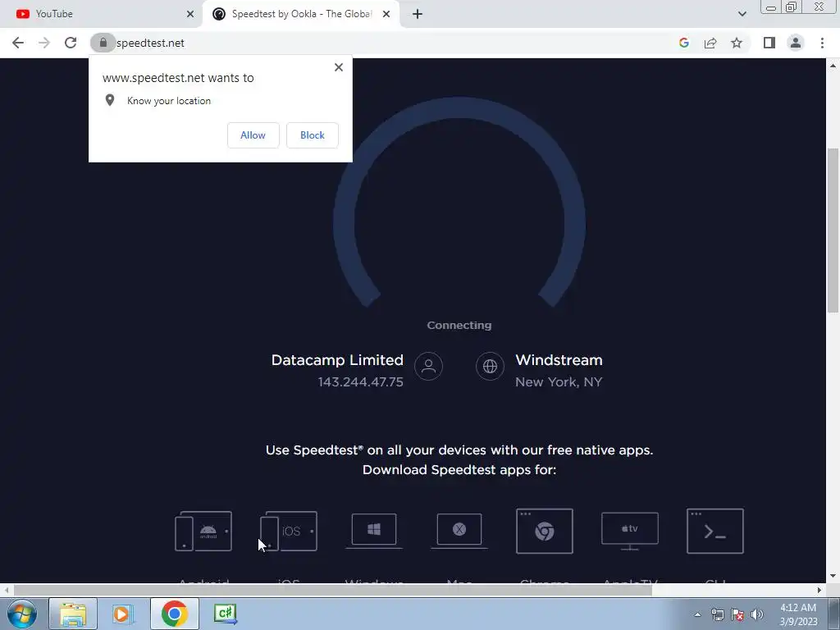Click the horizontal page scrollbar thumb
Image resolution: width=840 pixels, height=630 pixels.
pos(332,590)
